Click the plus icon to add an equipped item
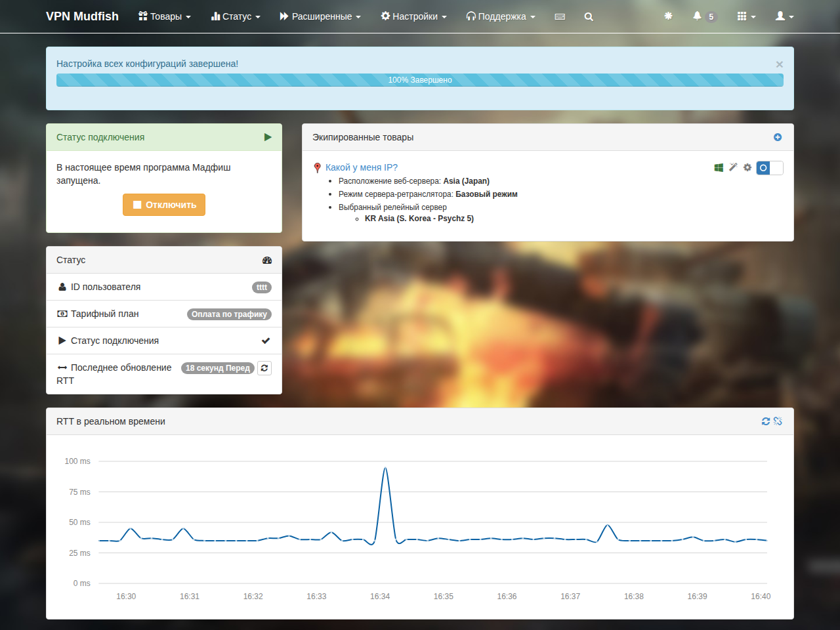 [778, 137]
